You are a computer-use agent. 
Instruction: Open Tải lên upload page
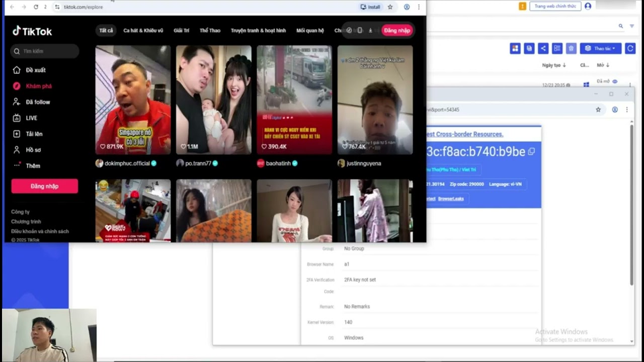click(28, 134)
